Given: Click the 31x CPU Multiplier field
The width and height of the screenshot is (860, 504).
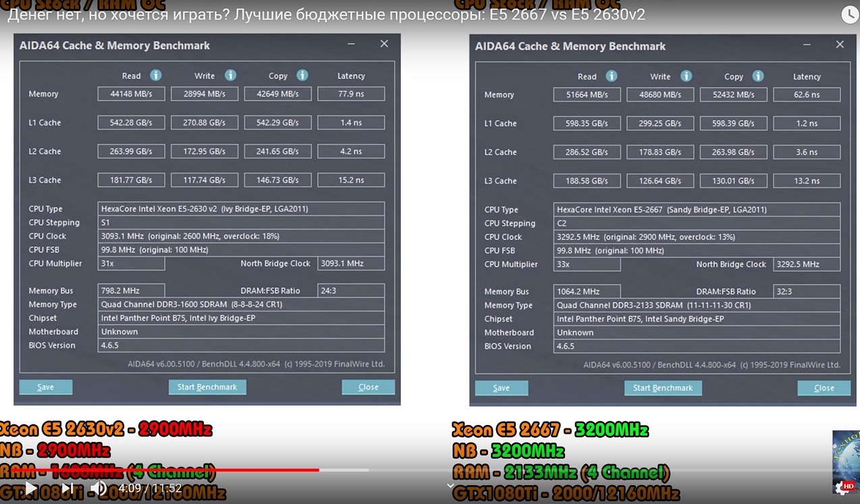Looking at the screenshot, I should click(132, 263).
